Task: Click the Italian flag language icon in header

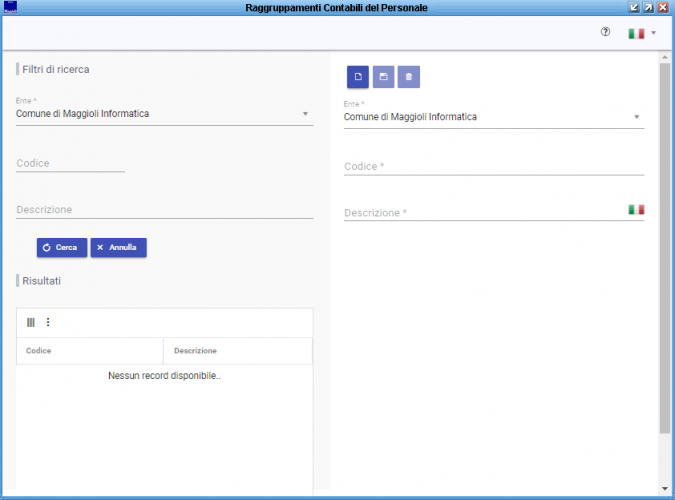Action: (x=636, y=33)
